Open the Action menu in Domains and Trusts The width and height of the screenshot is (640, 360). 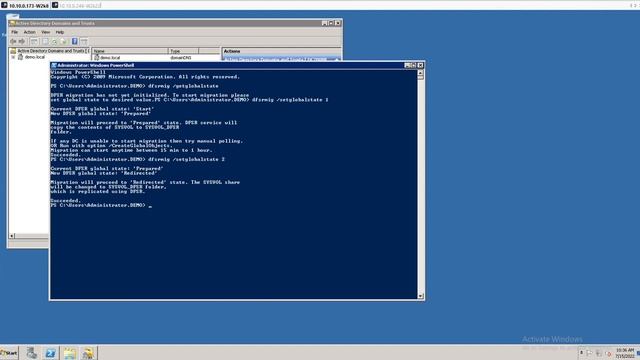tap(29, 32)
